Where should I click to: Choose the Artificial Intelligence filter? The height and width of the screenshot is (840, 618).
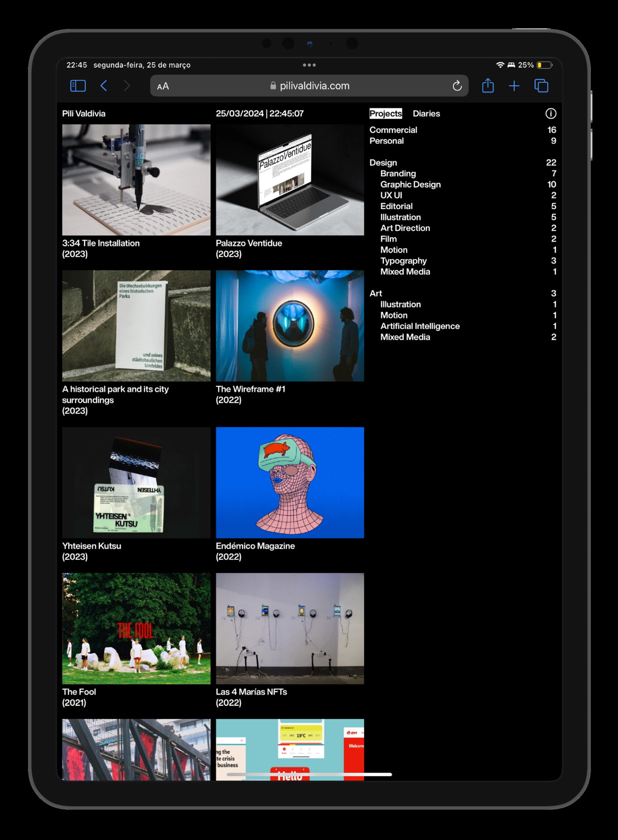coord(420,326)
